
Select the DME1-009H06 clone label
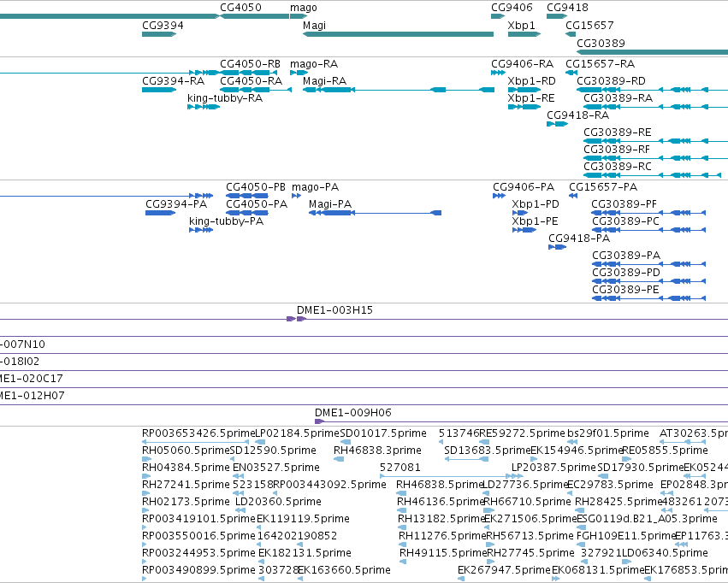(x=352, y=412)
